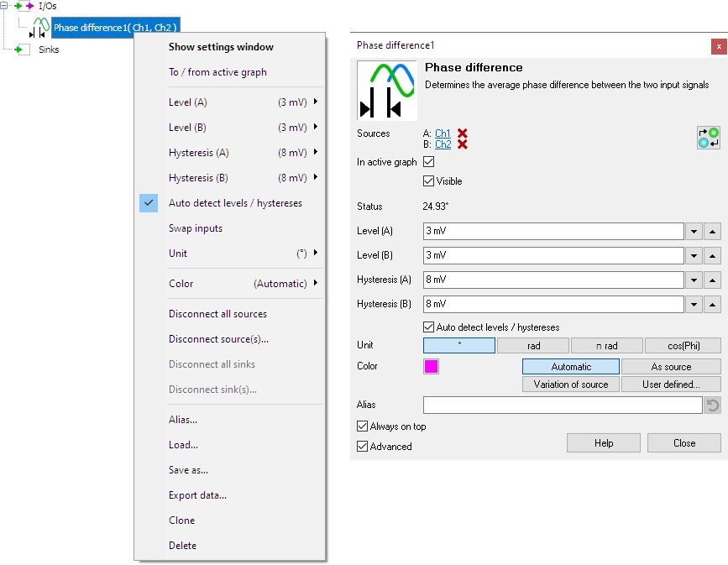Increase Level (A) with up arrow
The width and height of the screenshot is (728, 565).
712,231
